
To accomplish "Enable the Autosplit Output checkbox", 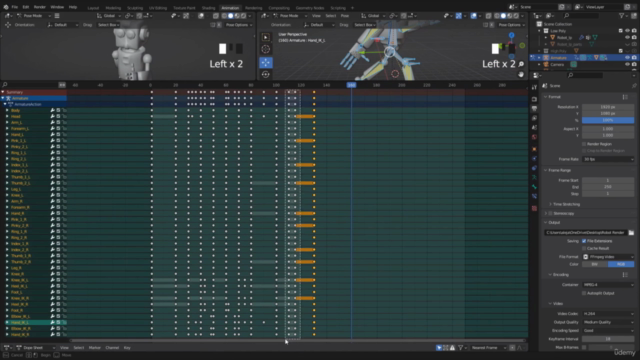I will click(x=584, y=293).
